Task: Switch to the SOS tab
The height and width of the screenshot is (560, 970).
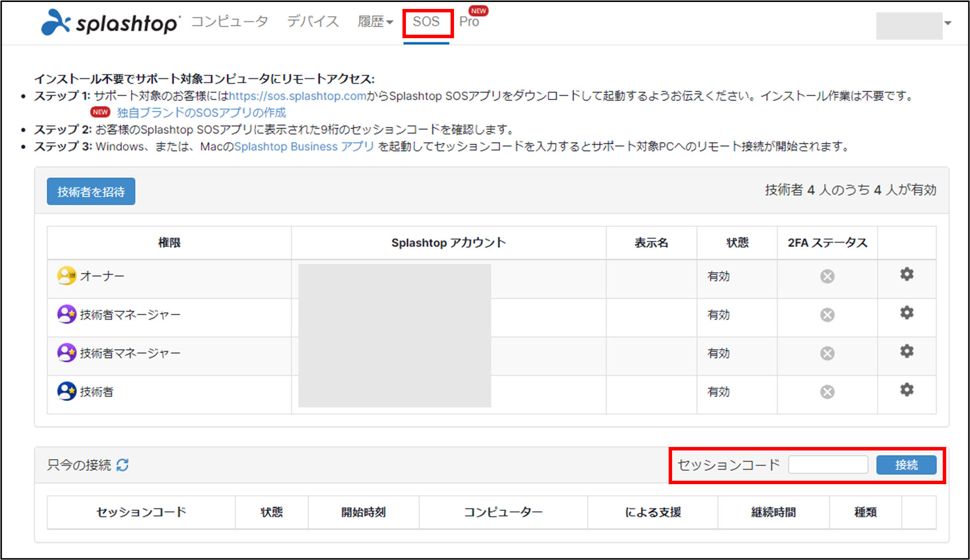Action: click(x=426, y=22)
